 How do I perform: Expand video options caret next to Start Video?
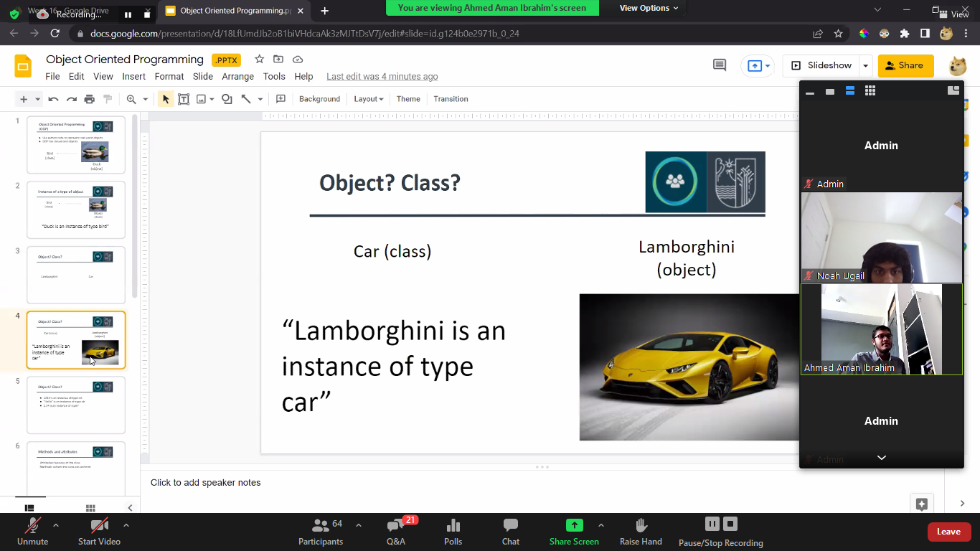point(126,525)
